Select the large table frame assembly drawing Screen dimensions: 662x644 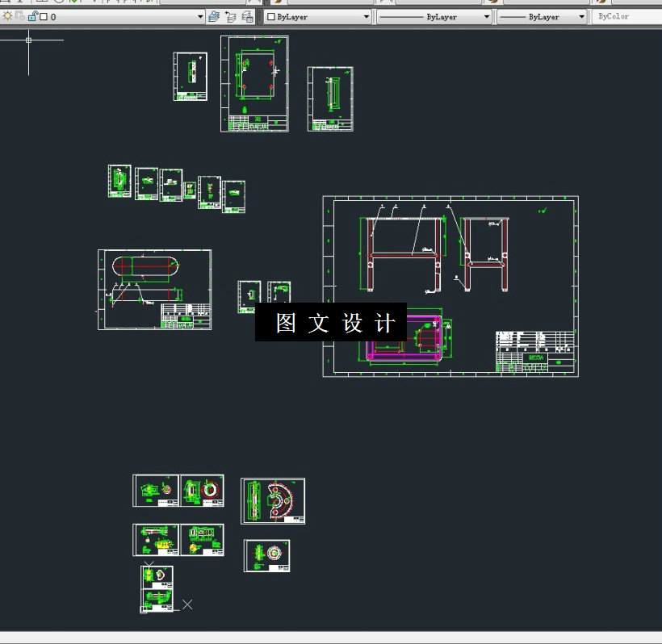[450, 286]
